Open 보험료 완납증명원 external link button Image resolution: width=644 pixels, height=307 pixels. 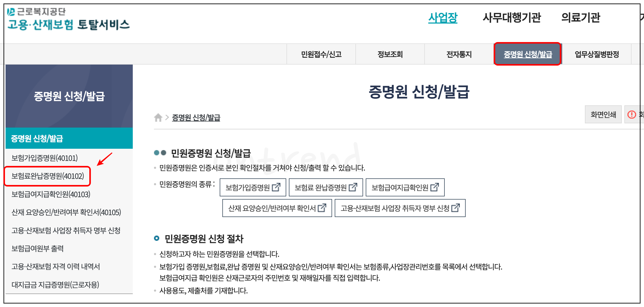[325, 187]
